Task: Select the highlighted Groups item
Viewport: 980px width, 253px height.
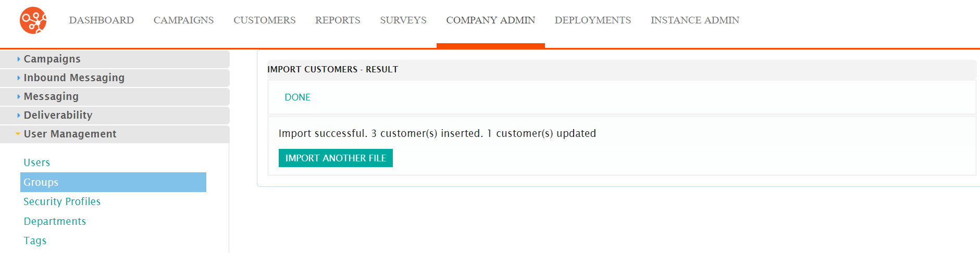Action: (x=113, y=182)
